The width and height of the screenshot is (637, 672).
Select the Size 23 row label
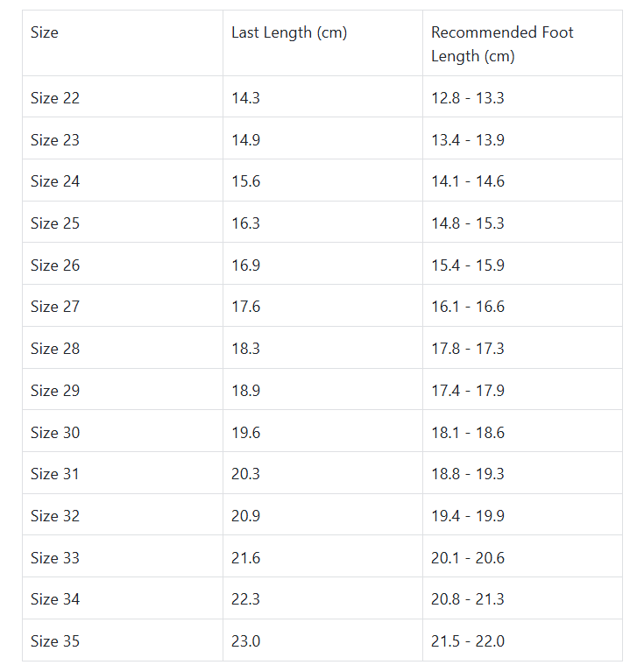coord(55,140)
